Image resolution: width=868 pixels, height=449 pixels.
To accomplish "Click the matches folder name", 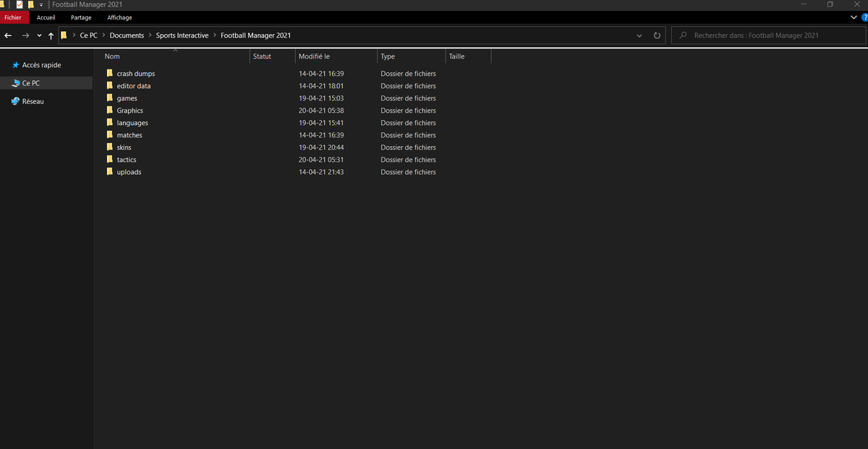I will [129, 135].
